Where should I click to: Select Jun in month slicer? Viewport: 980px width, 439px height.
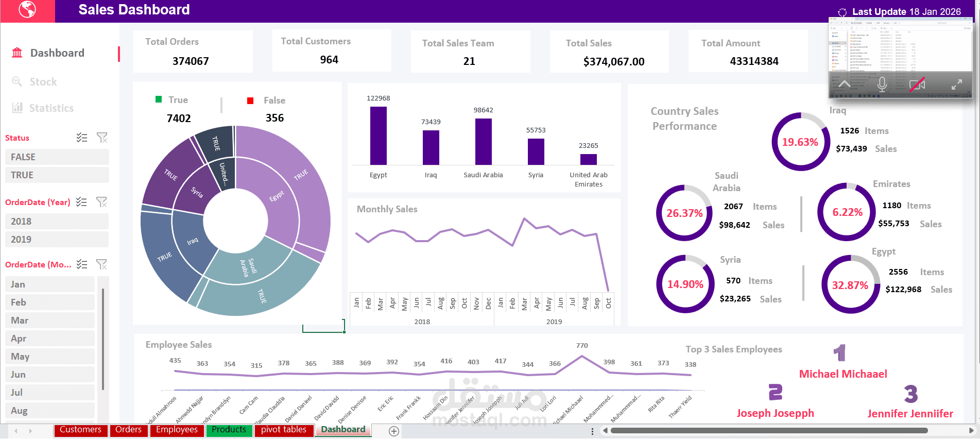(x=50, y=374)
